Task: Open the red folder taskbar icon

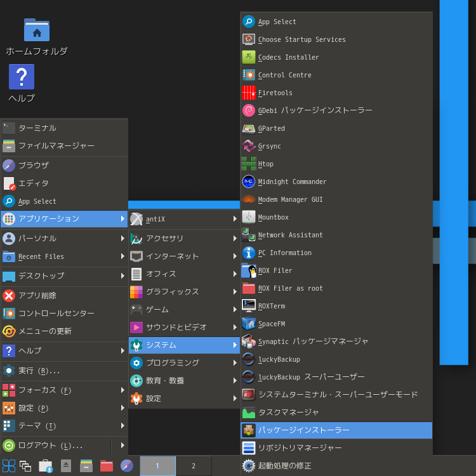Action: [107, 466]
